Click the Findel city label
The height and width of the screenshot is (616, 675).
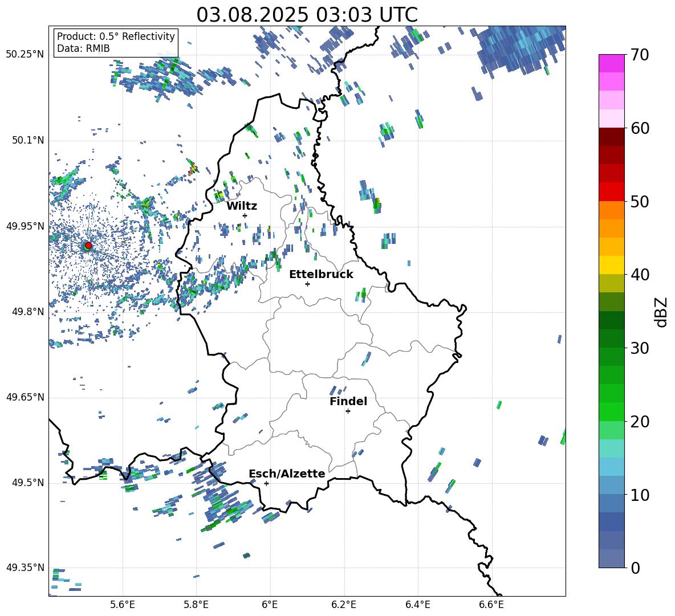pyautogui.click(x=348, y=401)
